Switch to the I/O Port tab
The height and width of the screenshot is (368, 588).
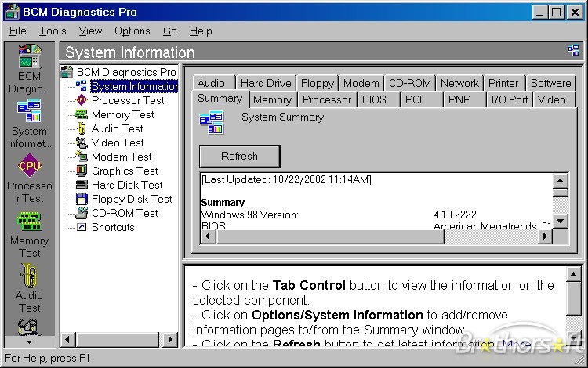(x=510, y=99)
